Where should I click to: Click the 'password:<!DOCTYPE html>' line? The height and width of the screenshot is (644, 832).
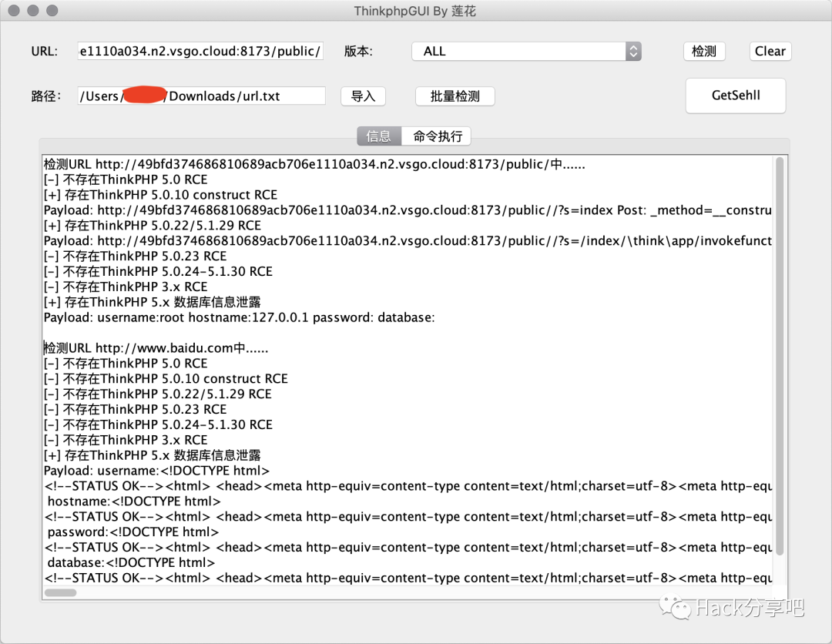[133, 532]
